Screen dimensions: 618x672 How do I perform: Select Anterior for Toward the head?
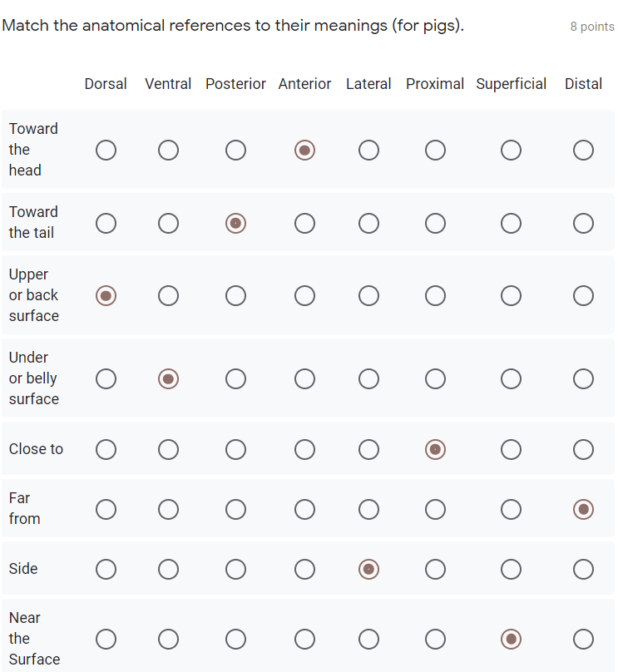(304, 150)
